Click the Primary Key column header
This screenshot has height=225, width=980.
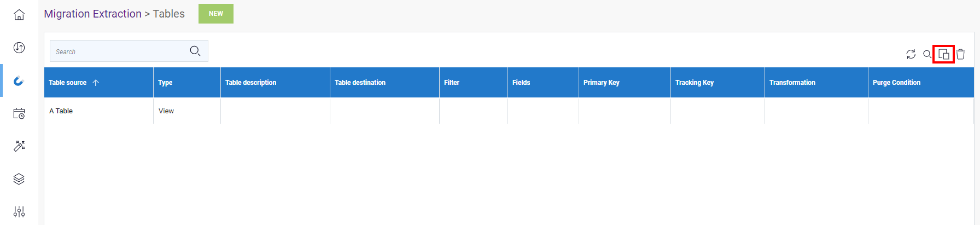coord(601,83)
